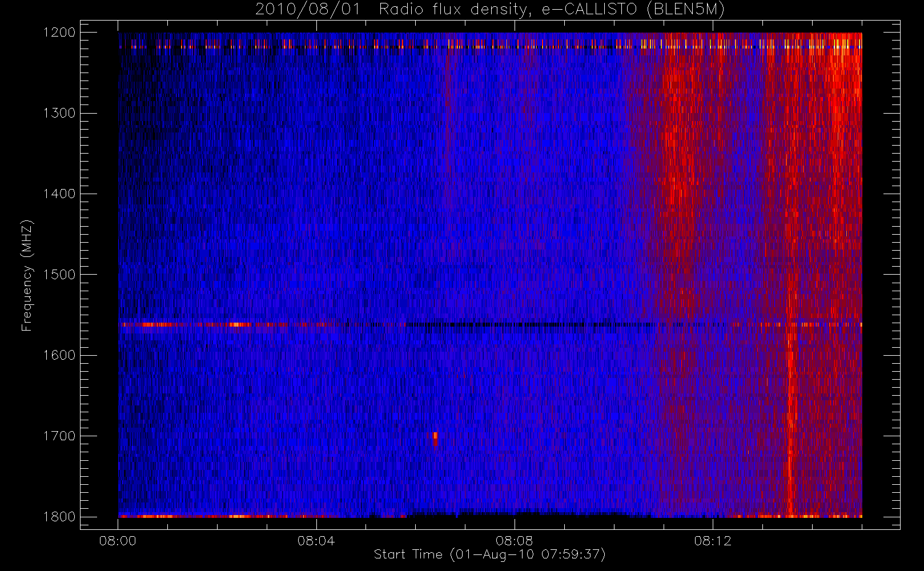This screenshot has height=571, width=924.
Task: Click the "Start Time (01-Aug-10 07:59:37)" label
Action: pos(489,554)
